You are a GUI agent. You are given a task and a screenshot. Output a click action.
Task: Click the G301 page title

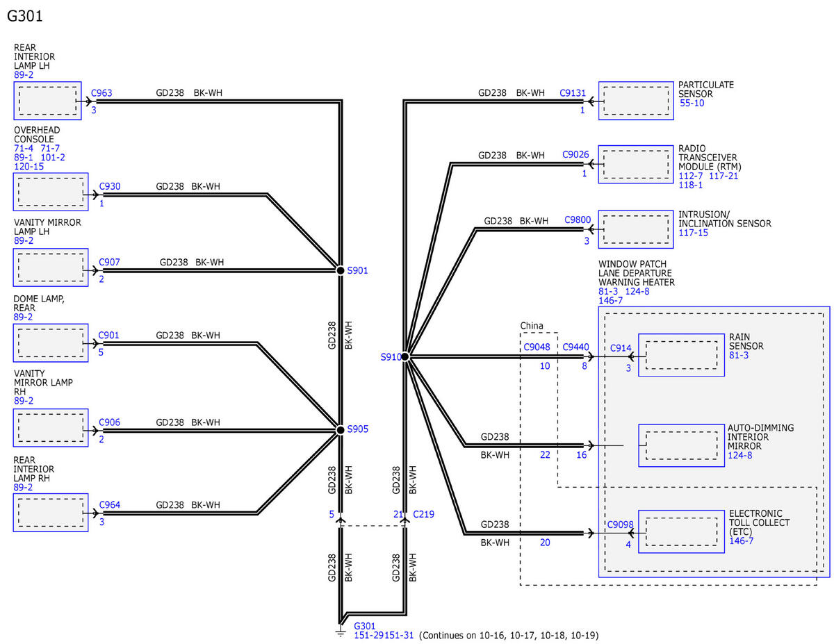[x=25, y=16]
